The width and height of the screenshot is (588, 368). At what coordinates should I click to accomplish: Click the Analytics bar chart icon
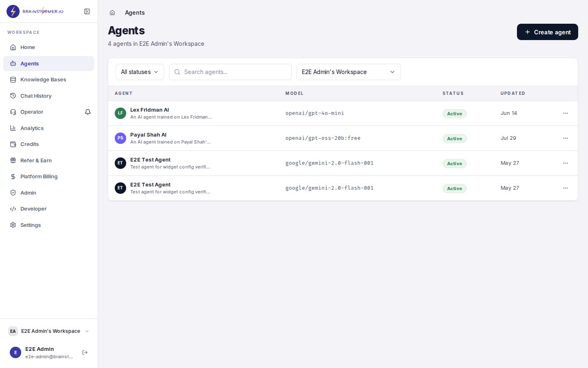pos(13,128)
